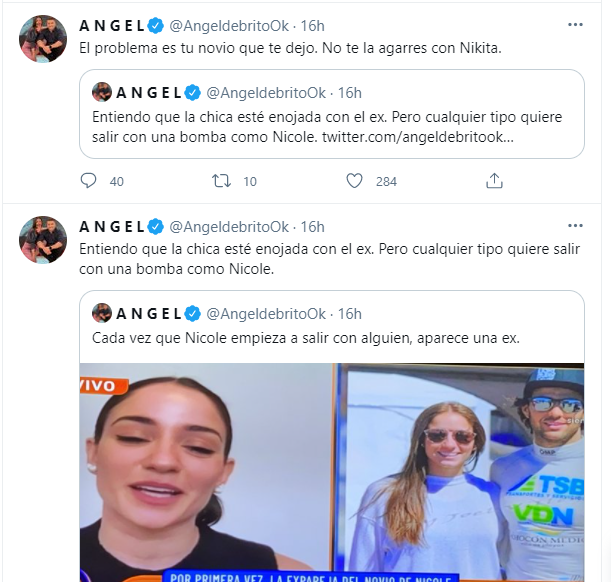Click verified badge on first tweet author
611x582 pixels.
(x=156, y=26)
